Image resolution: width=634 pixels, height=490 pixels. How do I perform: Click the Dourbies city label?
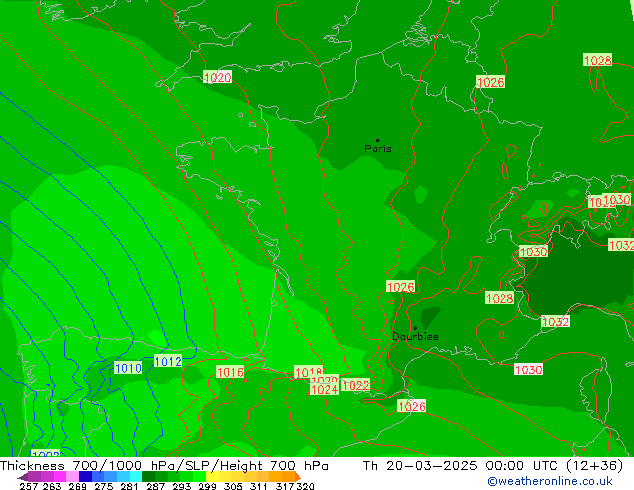415,336
